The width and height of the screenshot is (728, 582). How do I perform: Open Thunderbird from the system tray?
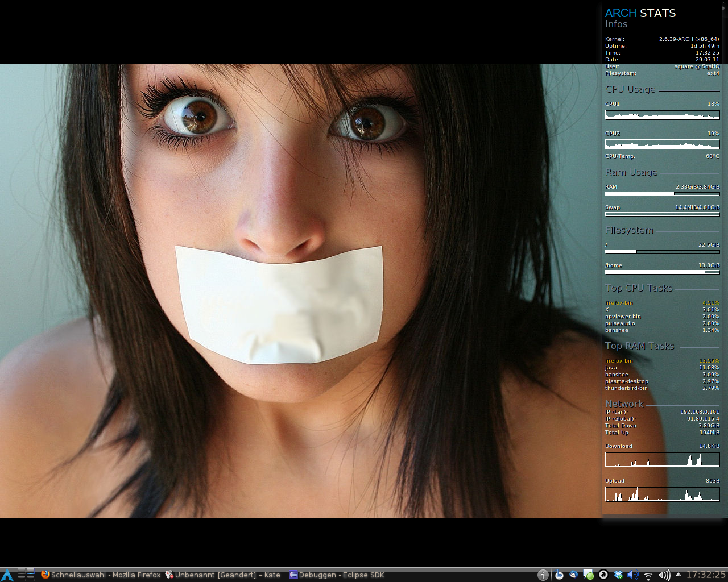coord(573,575)
